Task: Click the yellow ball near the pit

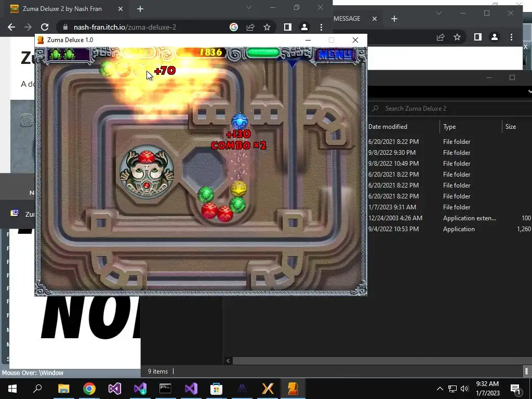Action: click(x=238, y=188)
